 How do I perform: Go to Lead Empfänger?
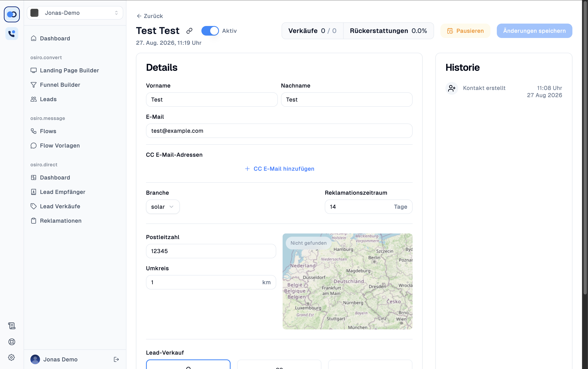[63, 192]
